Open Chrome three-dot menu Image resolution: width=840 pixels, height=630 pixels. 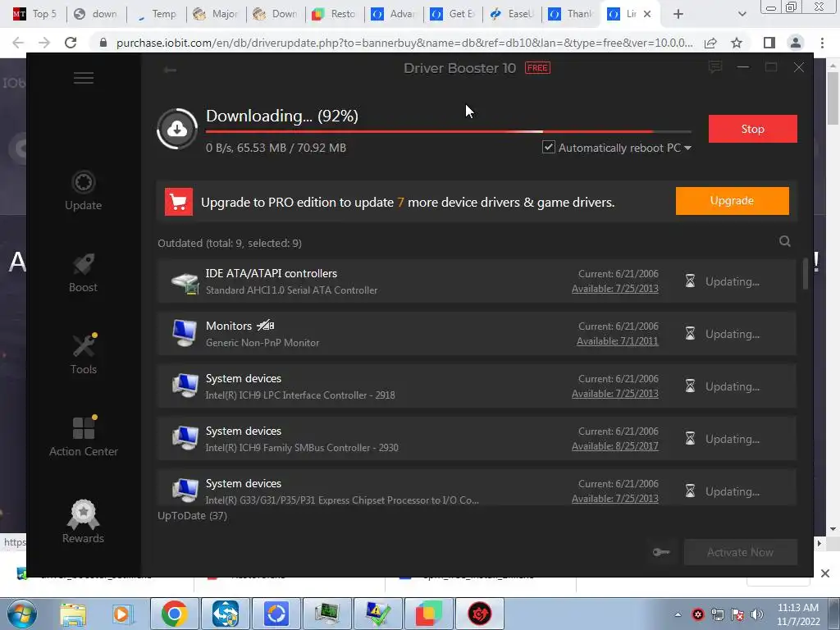click(x=822, y=43)
